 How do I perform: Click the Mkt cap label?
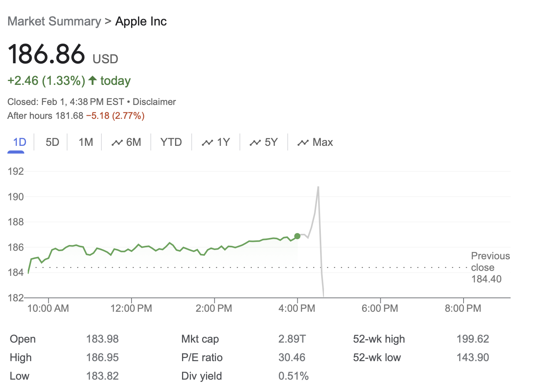[x=200, y=339]
